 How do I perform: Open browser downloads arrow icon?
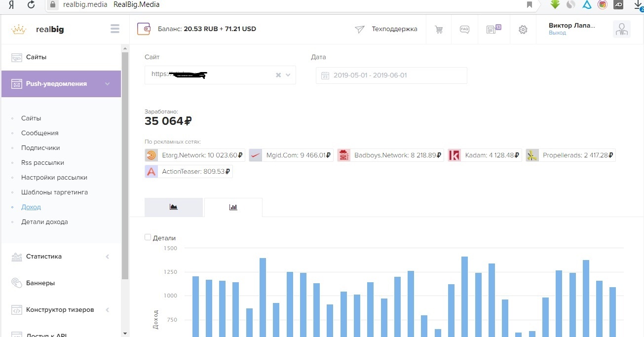point(638,5)
